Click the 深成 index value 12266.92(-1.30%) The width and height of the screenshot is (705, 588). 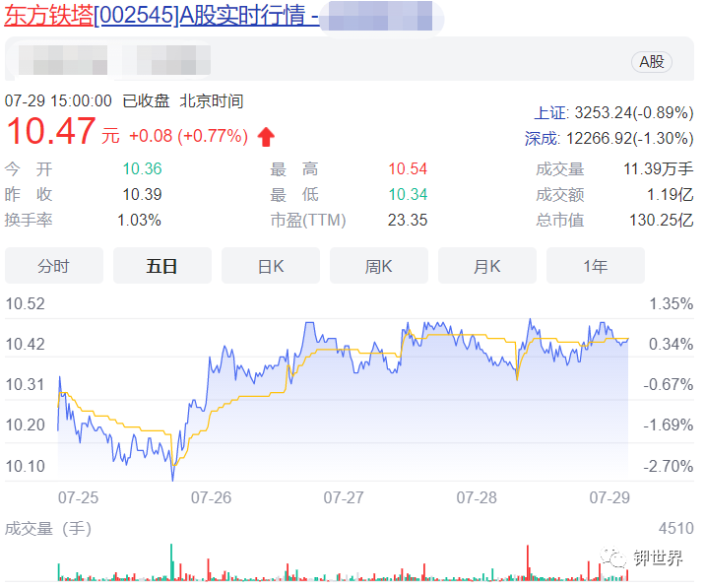[629, 138]
